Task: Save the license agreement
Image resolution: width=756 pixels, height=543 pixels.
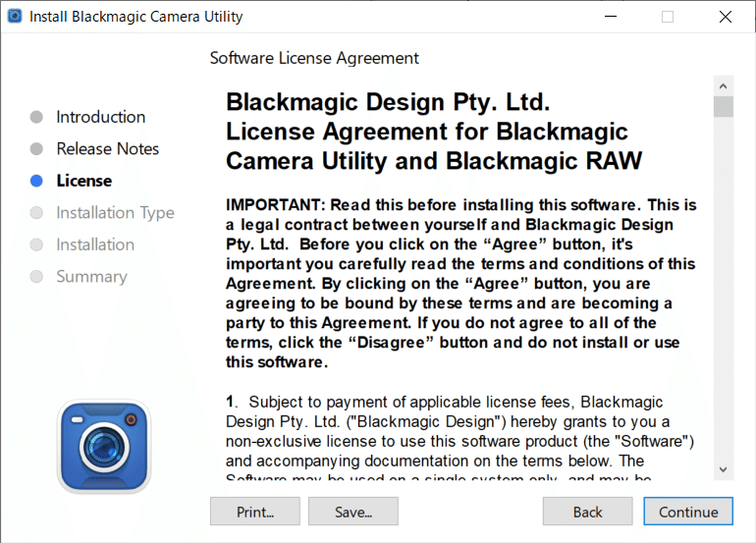Action: click(353, 512)
